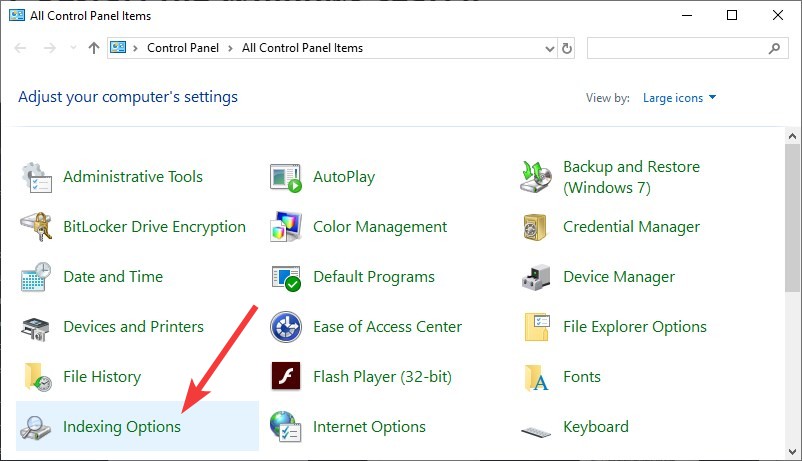Open the Fonts folder icon
Screen dimensions: 802x461
(536, 378)
